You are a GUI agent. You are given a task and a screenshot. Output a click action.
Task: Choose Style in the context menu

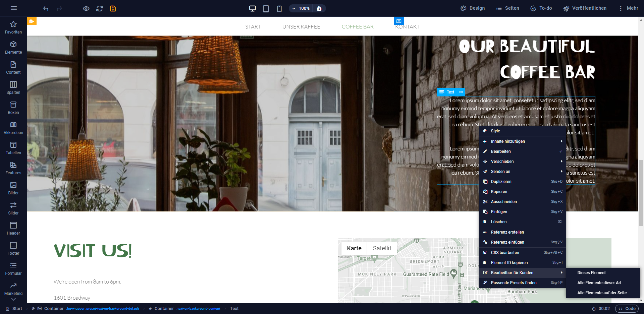click(x=523, y=131)
